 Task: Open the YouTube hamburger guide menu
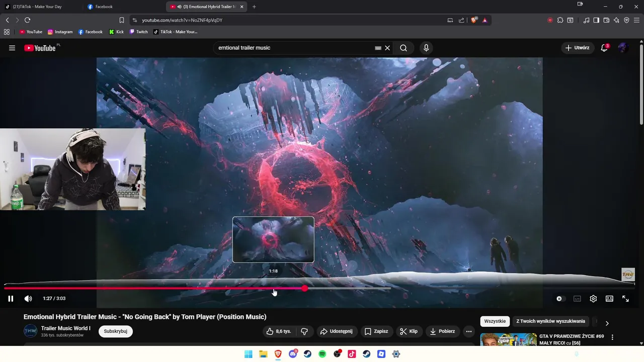[12, 48]
